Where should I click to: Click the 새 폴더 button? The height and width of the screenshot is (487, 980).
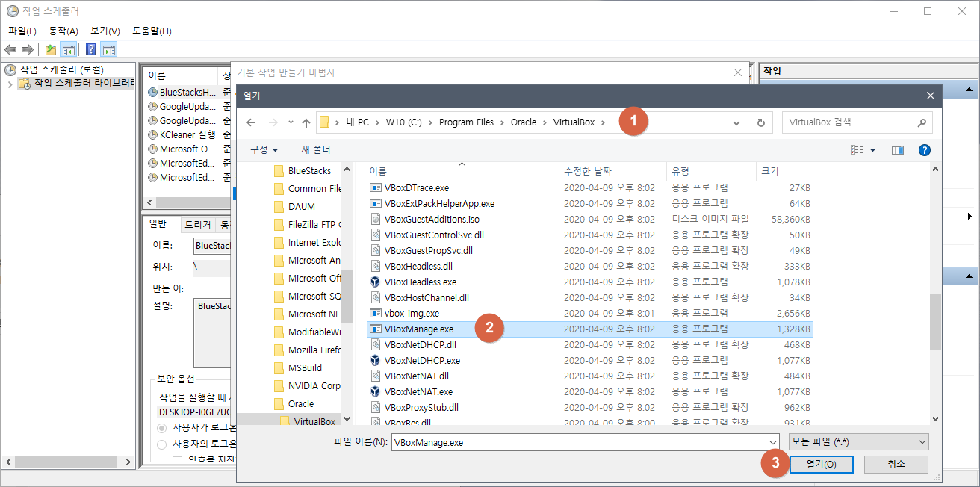[316, 150]
